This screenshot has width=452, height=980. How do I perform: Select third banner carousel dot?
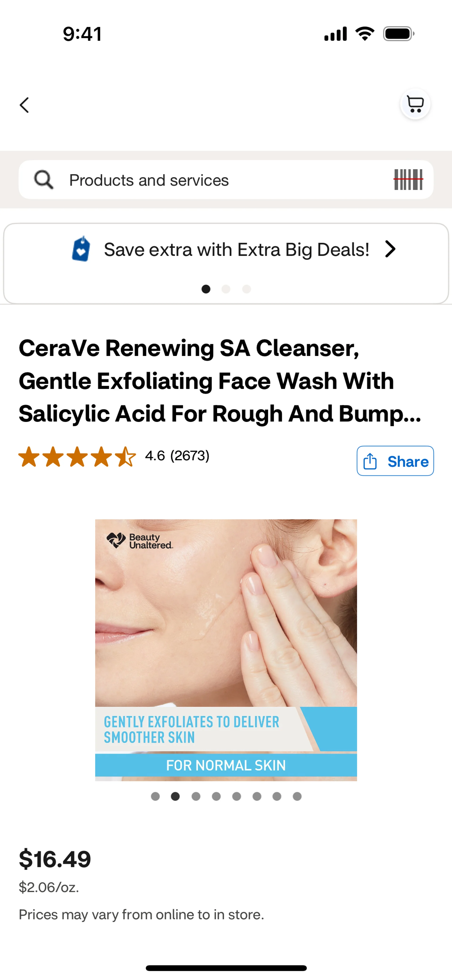(246, 289)
